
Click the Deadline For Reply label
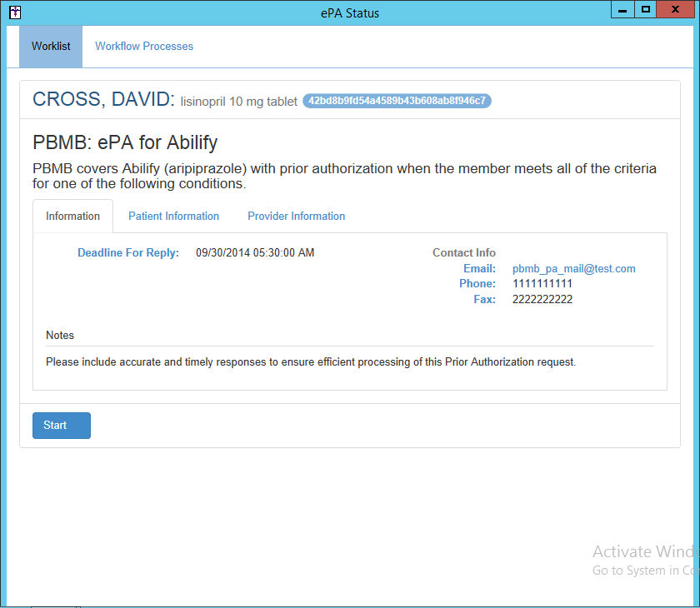tap(128, 253)
